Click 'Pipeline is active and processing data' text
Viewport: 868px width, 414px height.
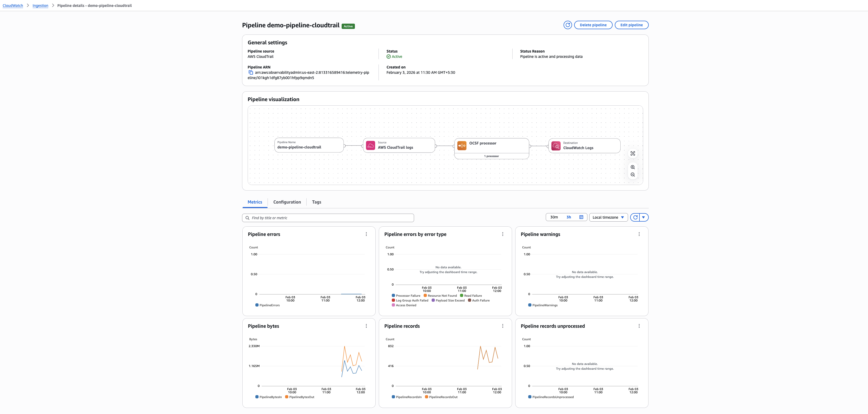click(x=551, y=57)
